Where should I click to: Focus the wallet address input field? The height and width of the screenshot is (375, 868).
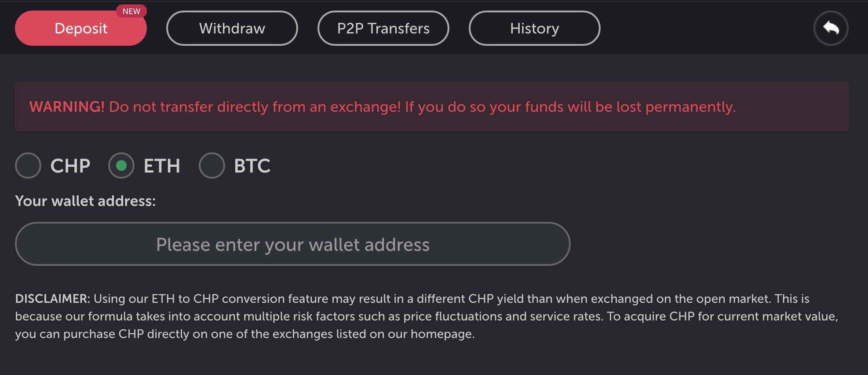coord(292,244)
